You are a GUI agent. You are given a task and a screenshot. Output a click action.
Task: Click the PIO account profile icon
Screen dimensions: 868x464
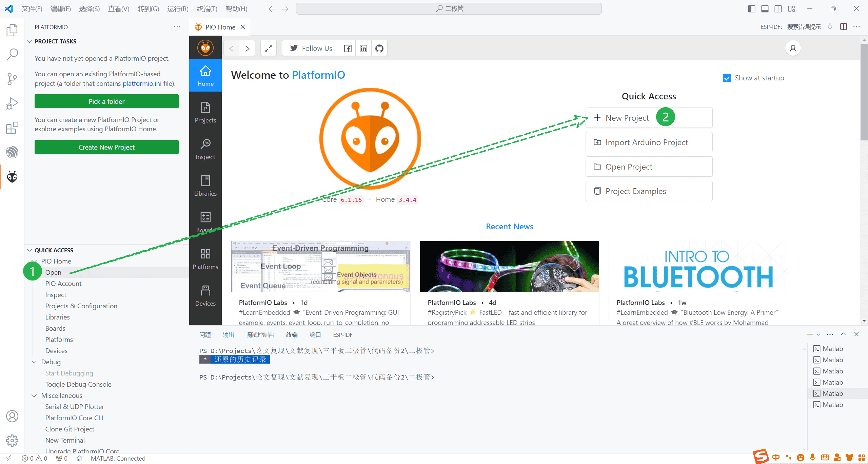pyautogui.click(x=793, y=49)
